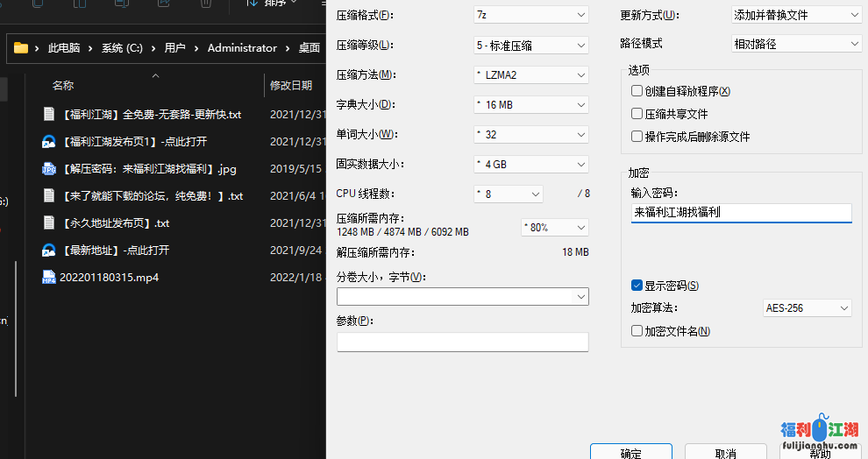
Task: Navigate to 此电脑 in the breadcrumb path
Action: click(x=64, y=48)
